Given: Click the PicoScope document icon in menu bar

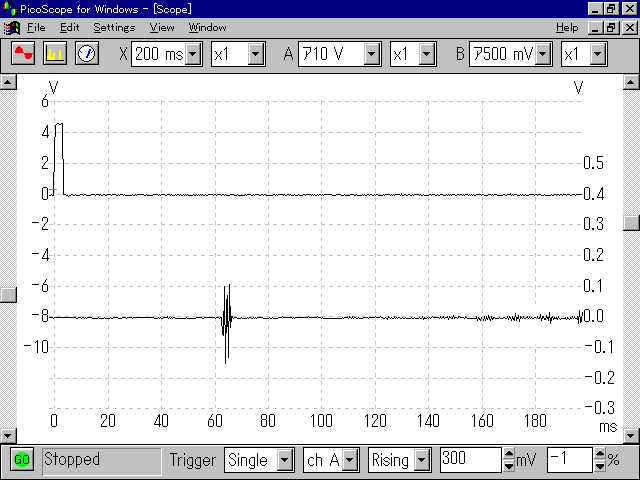Looking at the screenshot, I should pyautogui.click(x=11, y=28).
